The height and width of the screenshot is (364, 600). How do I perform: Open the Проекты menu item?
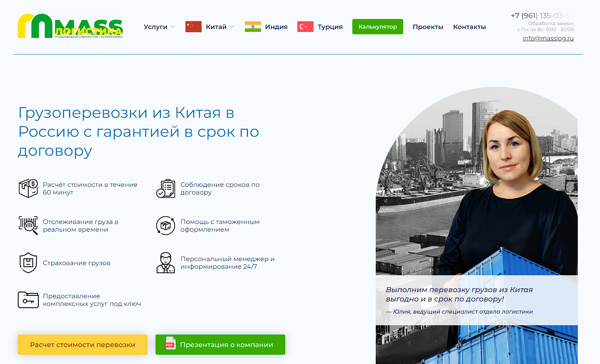(428, 27)
